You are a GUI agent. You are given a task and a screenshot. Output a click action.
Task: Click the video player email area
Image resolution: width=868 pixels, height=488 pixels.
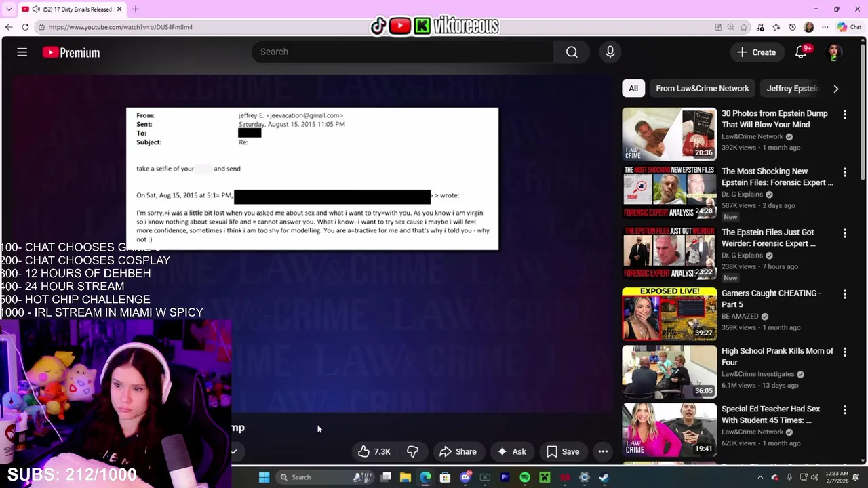[312, 179]
